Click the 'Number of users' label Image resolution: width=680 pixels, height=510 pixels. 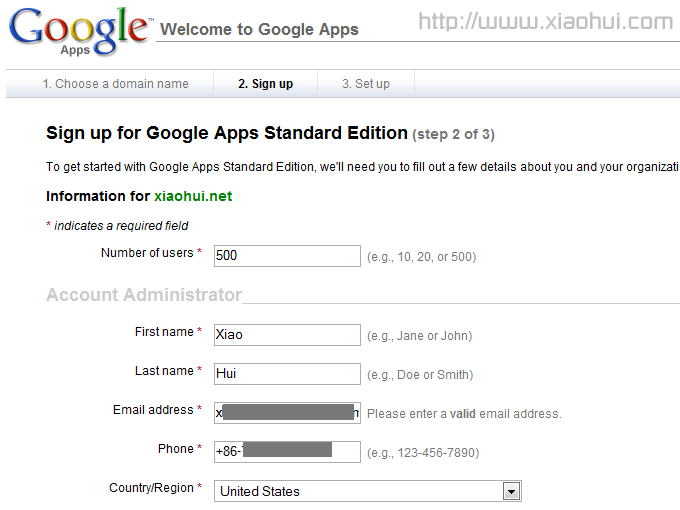click(x=147, y=253)
